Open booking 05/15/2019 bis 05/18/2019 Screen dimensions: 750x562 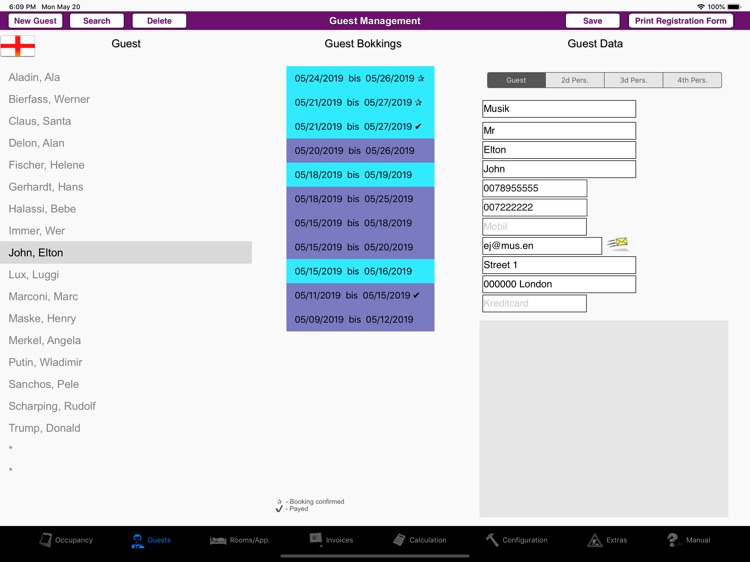pos(360,223)
